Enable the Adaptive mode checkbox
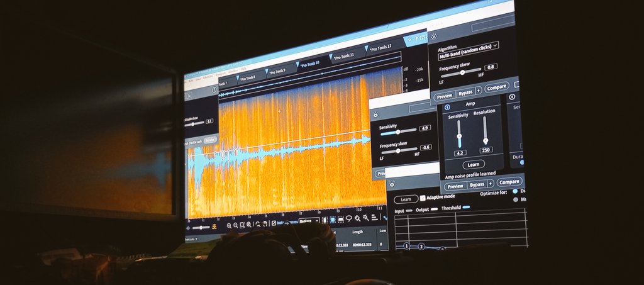 423,198
